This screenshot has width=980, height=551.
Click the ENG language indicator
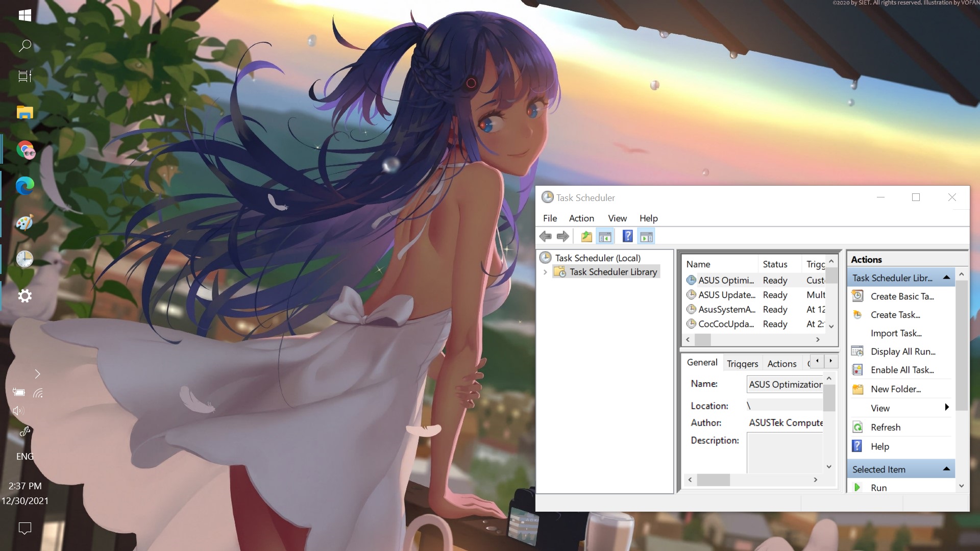click(24, 457)
